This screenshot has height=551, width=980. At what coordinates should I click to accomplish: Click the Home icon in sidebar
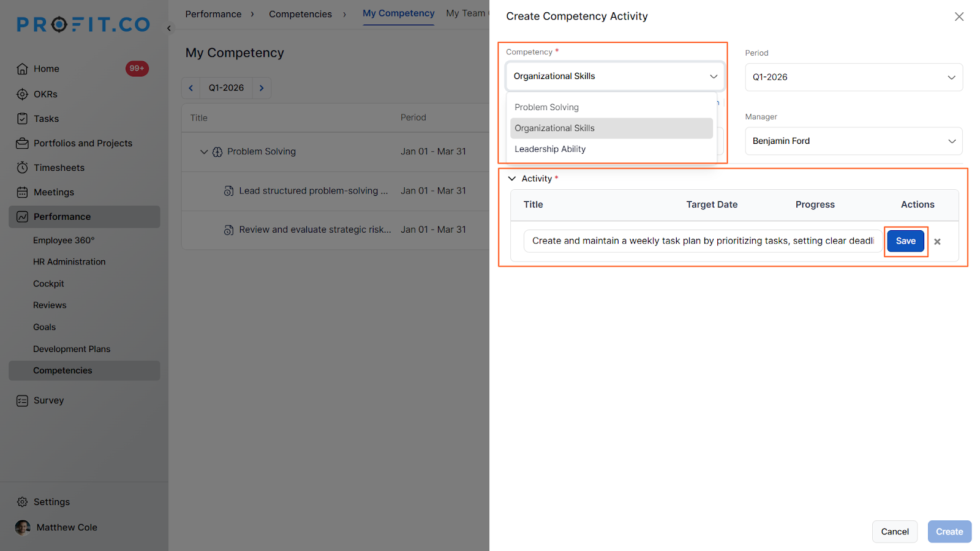pos(22,69)
